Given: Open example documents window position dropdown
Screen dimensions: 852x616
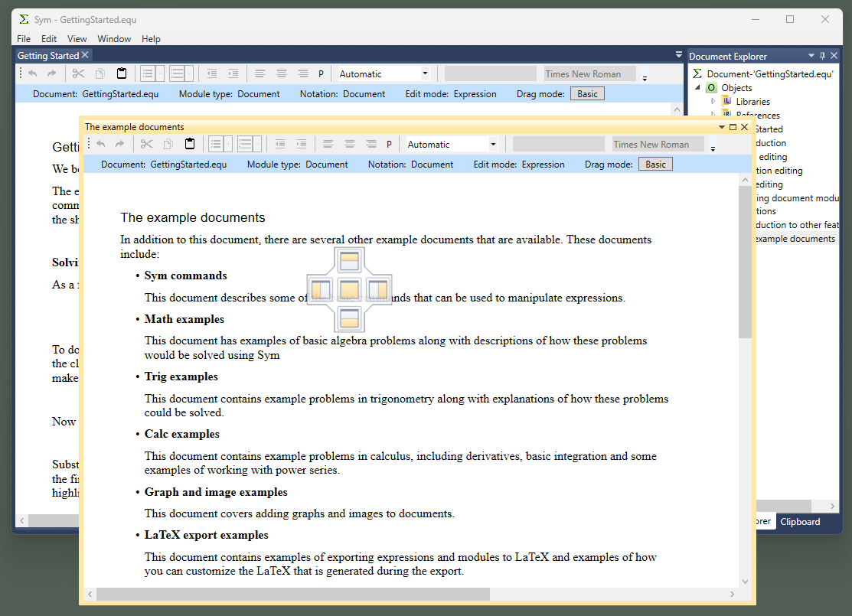Looking at the screenshot, I should [722, 126].
